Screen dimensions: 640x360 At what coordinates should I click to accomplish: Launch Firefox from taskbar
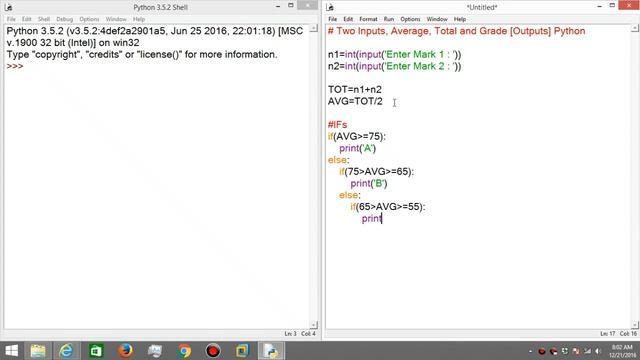[x=125, y=351]
